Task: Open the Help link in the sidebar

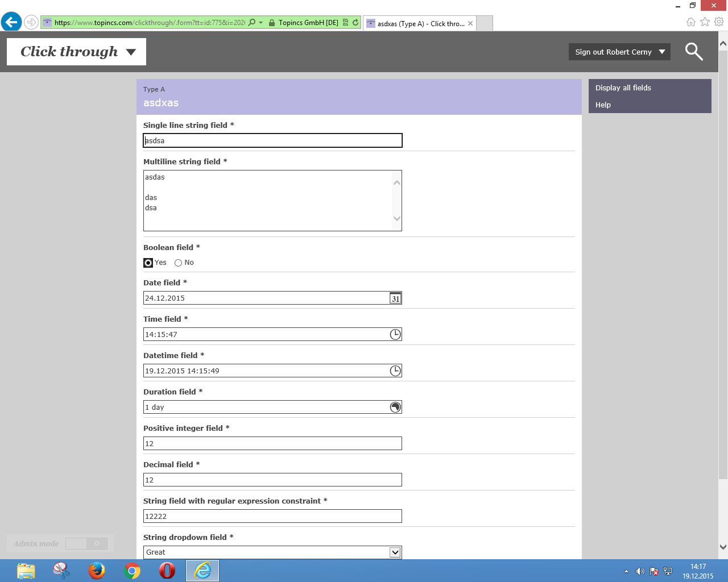Action: [x=603, y=105]
